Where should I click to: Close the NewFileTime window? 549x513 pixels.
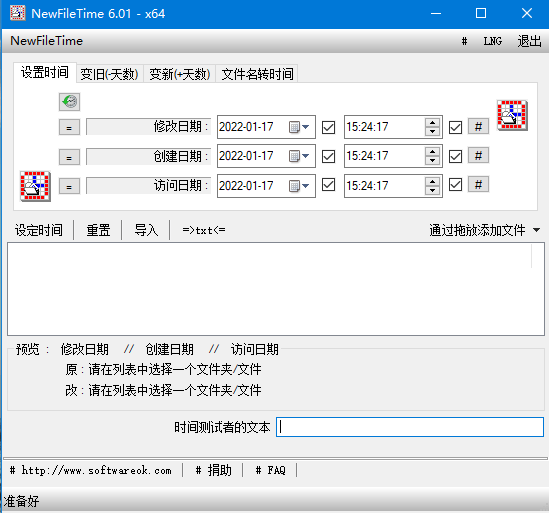(527, 14)
